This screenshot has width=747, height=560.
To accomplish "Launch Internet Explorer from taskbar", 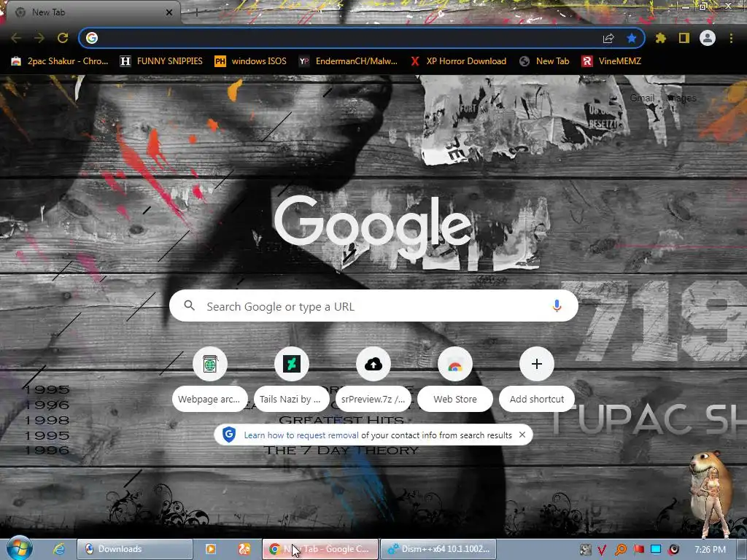I will pyautogui.click(x=59, y=549).
